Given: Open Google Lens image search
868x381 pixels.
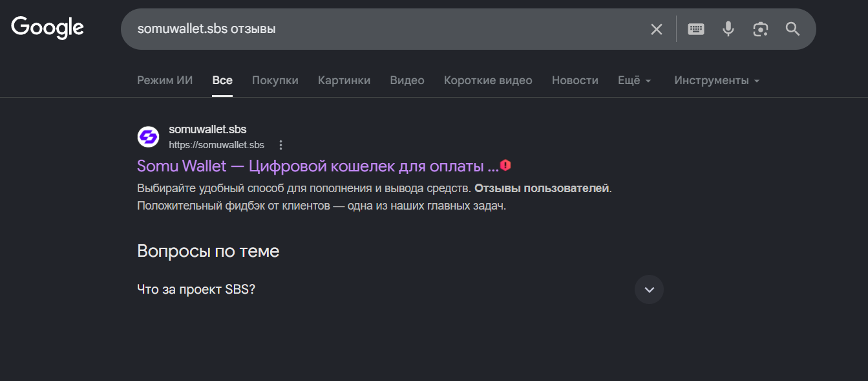Looking at the screenshot, I should coord(761,29).
